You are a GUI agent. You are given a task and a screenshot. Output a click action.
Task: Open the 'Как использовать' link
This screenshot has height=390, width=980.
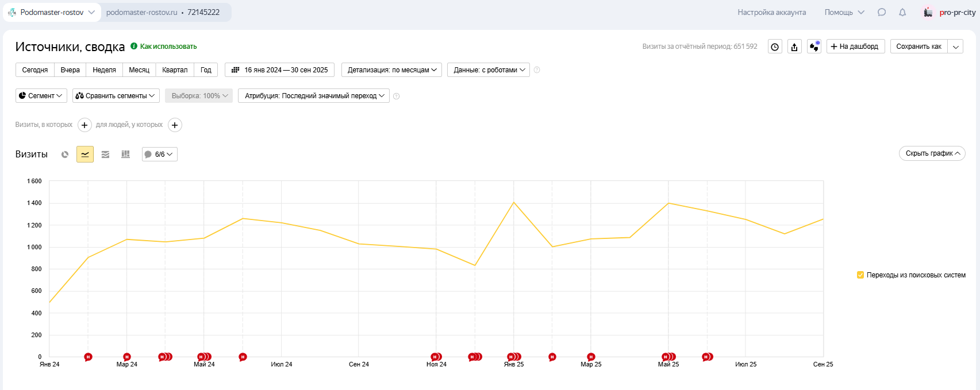coord(168,47)
